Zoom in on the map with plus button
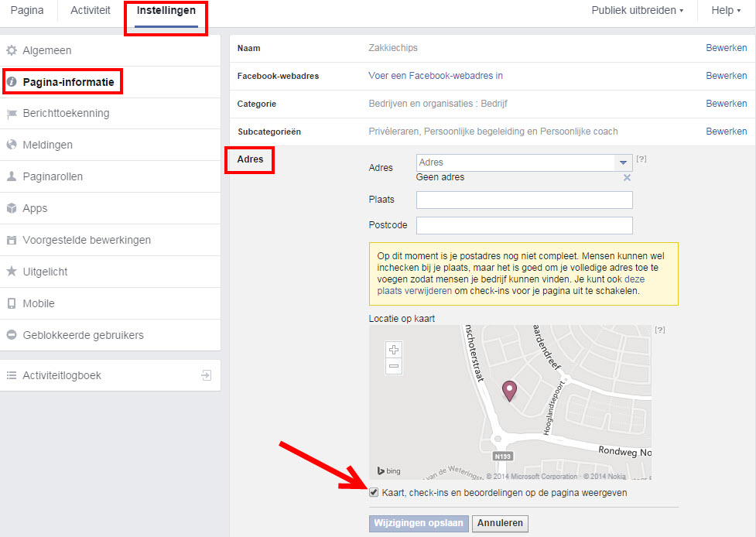 coord(394,350)
